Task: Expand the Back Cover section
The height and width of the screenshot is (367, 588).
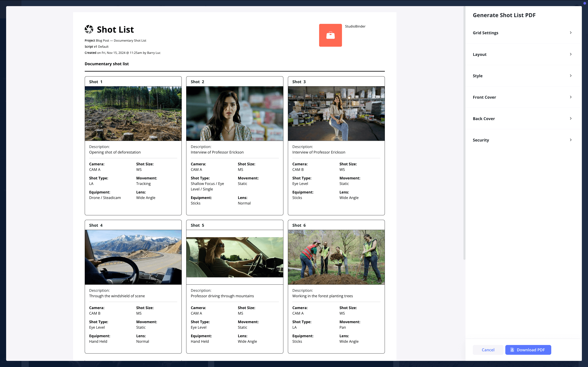Action: pos(522,118)
